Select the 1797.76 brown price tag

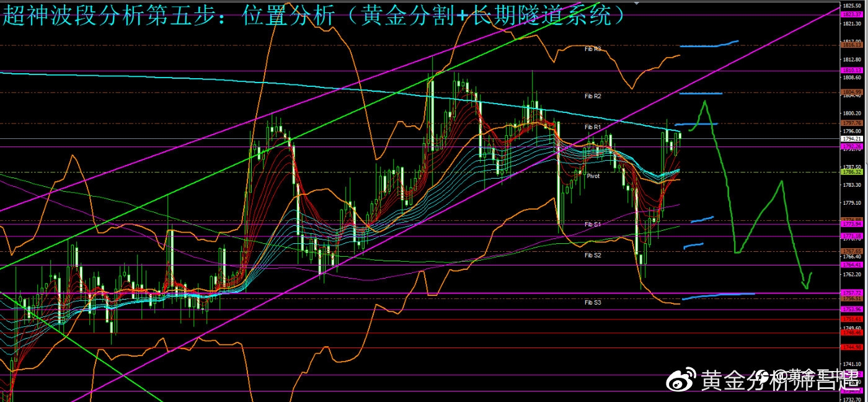click(x=852, y=123)
